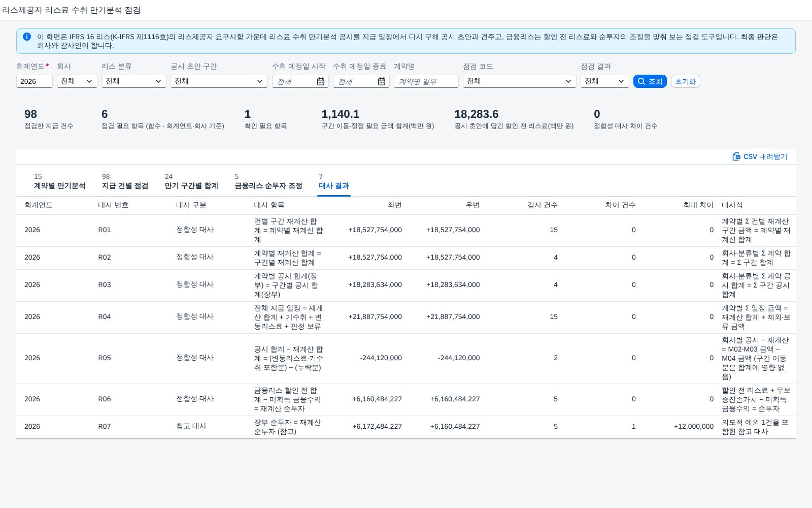812x508 pixels.
Task: Click the 18,283.6 KPI figure
Action: pos(477,114)
